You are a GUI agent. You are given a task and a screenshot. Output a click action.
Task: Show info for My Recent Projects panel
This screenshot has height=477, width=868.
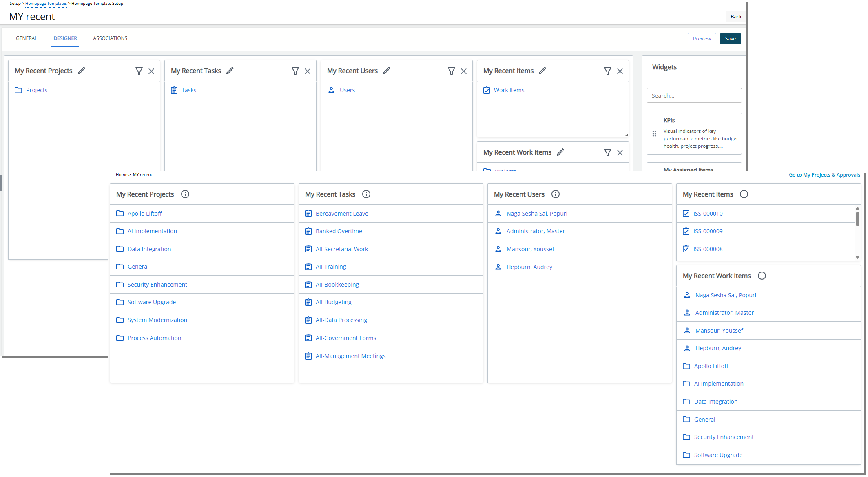click(x=185, y=194)
